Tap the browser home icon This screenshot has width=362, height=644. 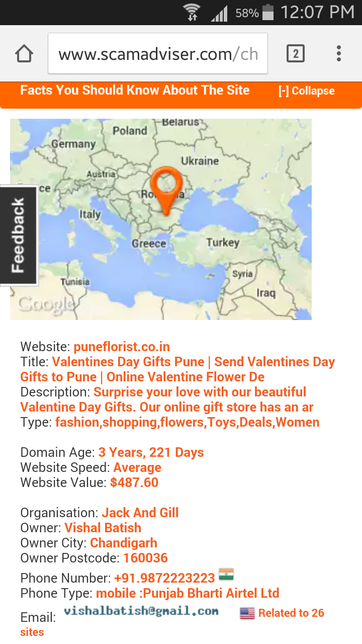pos(24,53)
